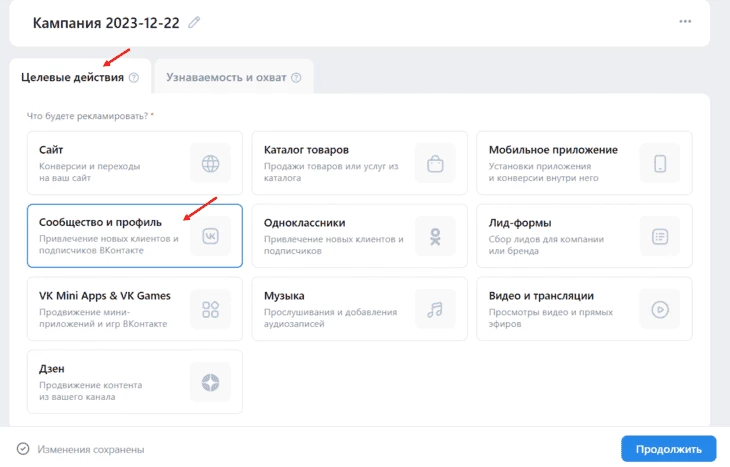
Task: Click the four-squares icon of VK Mini Apps
Action: point(210,309)
